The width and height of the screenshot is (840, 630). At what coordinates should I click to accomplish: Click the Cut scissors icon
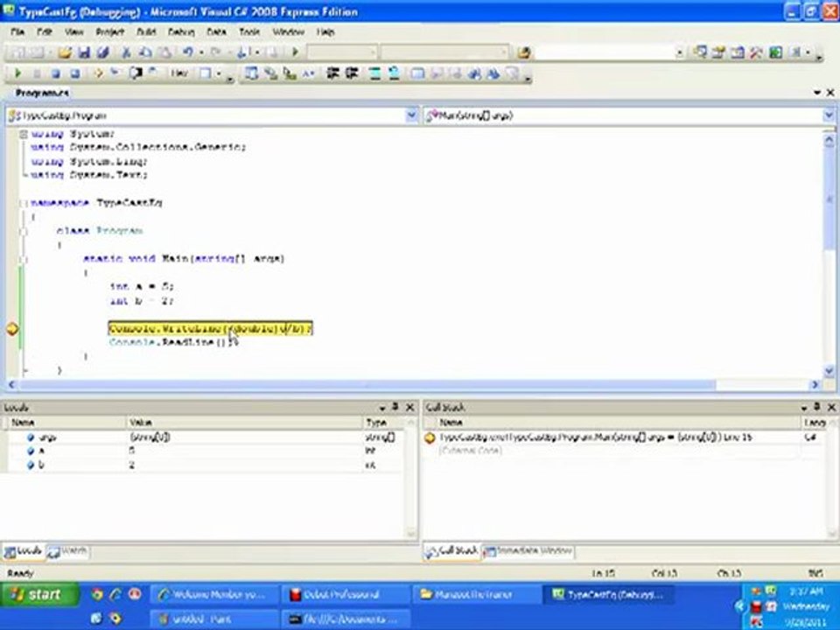(126, 52)
